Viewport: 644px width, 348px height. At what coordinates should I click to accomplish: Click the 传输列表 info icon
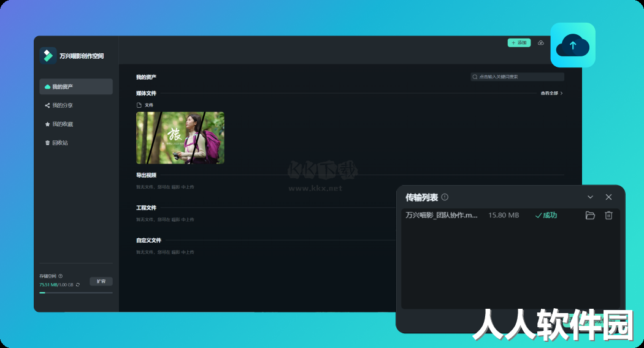pos(445,197)
